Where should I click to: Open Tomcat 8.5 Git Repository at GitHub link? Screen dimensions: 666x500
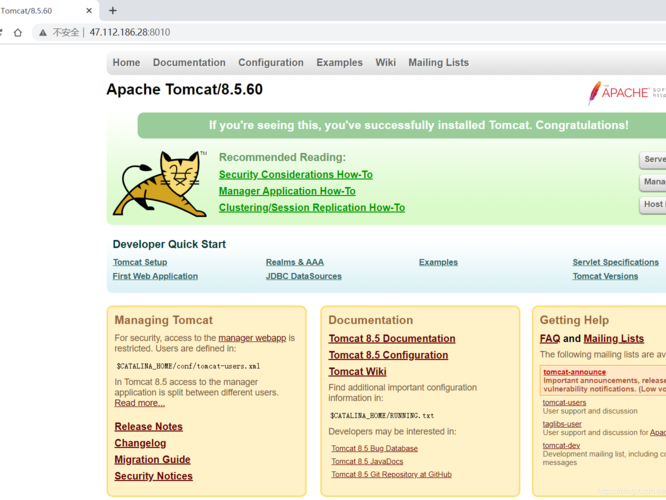pos(391,475)
